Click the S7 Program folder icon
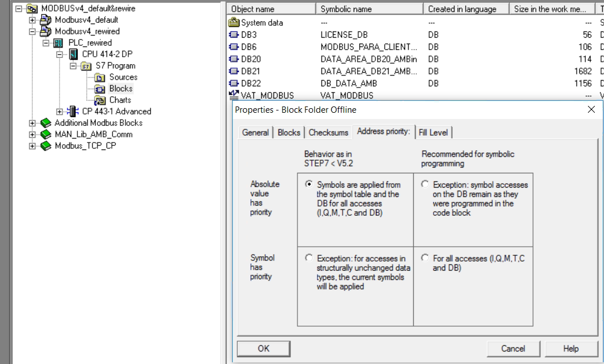This screenshot has width=604, height=364. (x=86, y=66)
